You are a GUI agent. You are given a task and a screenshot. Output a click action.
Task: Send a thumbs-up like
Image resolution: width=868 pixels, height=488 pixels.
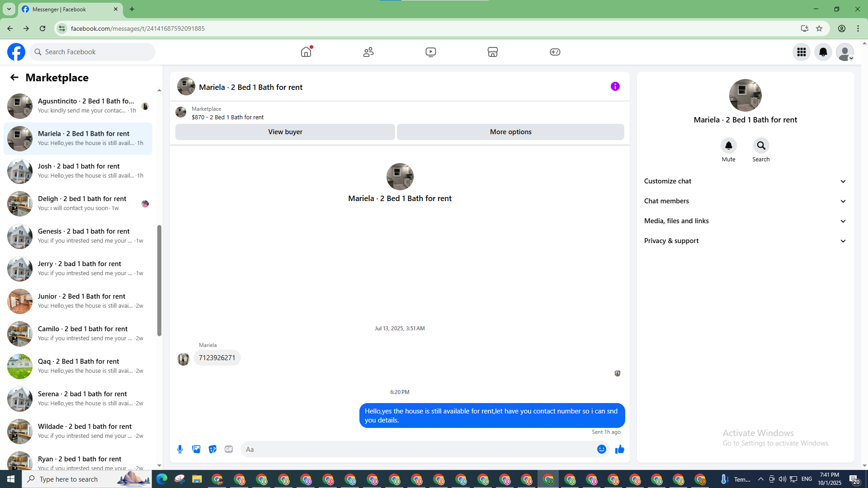click(620, 449)
